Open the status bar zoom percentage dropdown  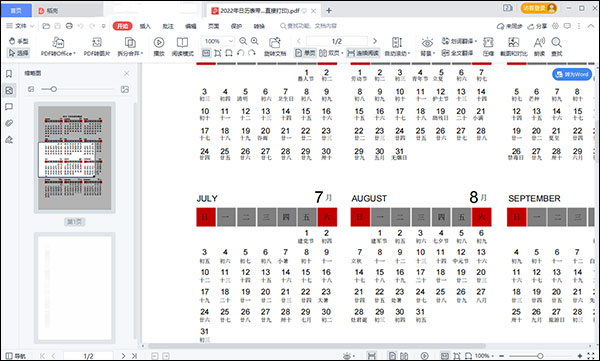484,356
